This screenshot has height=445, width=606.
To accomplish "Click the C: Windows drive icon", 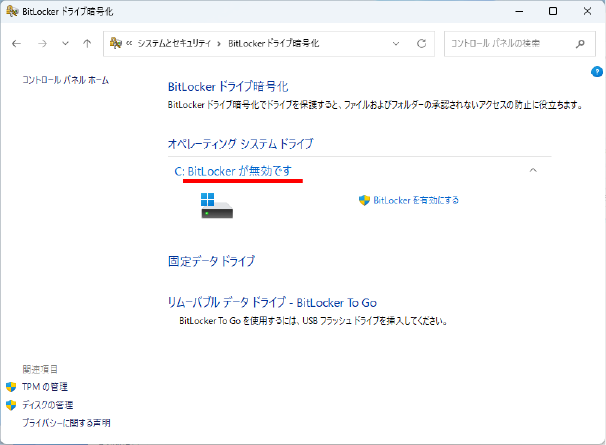I will point(217,206).
